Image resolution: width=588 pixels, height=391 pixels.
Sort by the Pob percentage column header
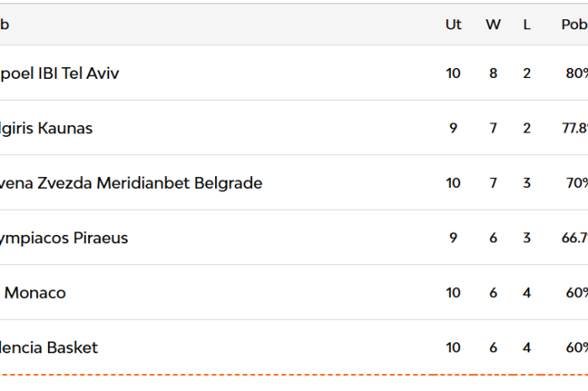pos(575,24)
